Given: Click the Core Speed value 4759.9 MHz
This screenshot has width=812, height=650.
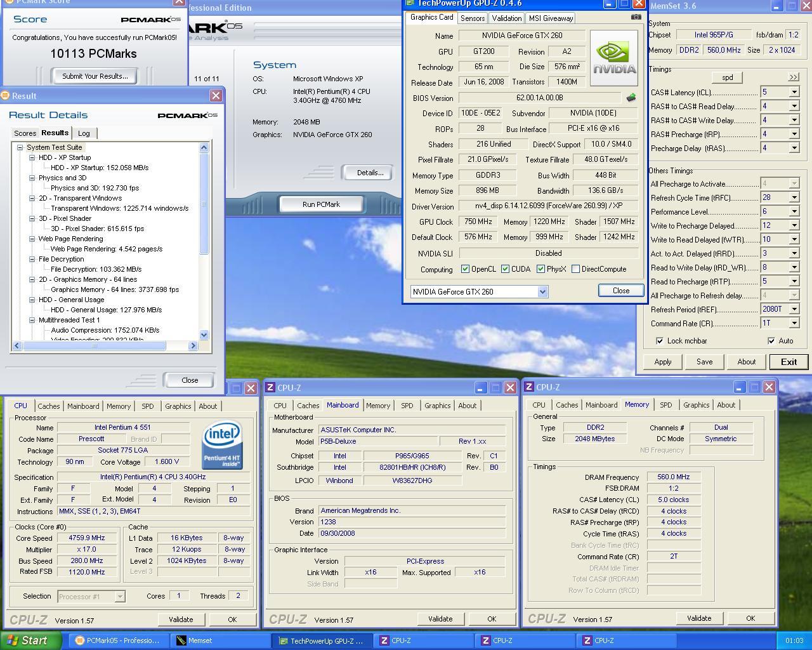Looking at the screenshot, I should coord(88,538).
